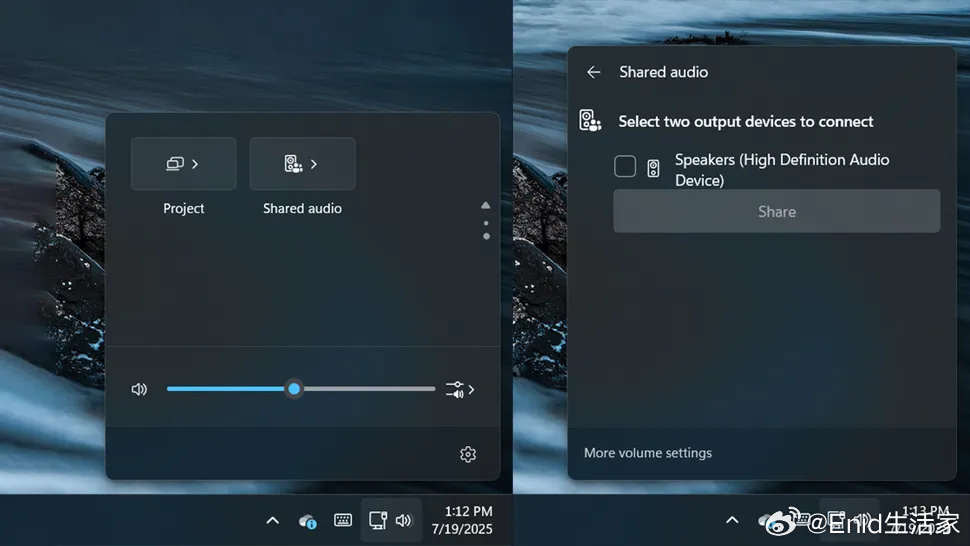970x546 pixels.
Task: Open quick settings gear icon
Action: pyautogui.click(x=468, y=454)
